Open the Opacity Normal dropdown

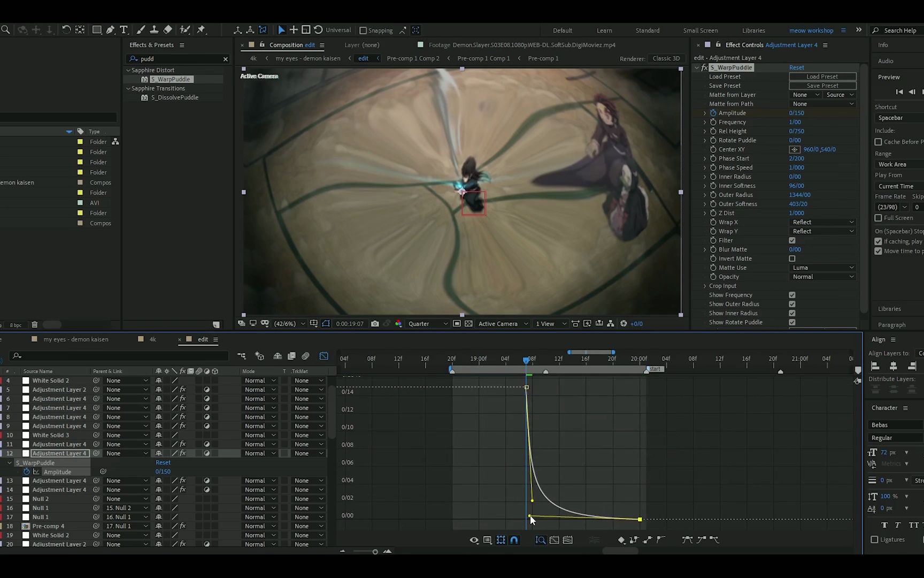click(x=822, y=277)
